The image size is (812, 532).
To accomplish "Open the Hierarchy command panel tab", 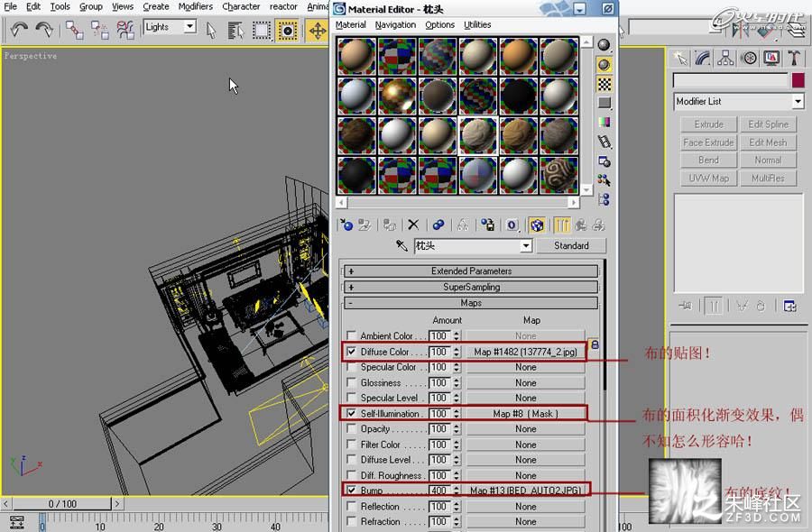I will tap(725, 58).
